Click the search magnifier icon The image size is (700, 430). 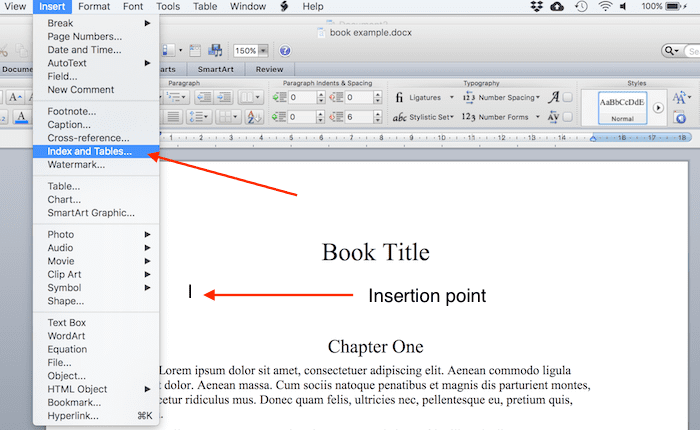tap(669, 50)
